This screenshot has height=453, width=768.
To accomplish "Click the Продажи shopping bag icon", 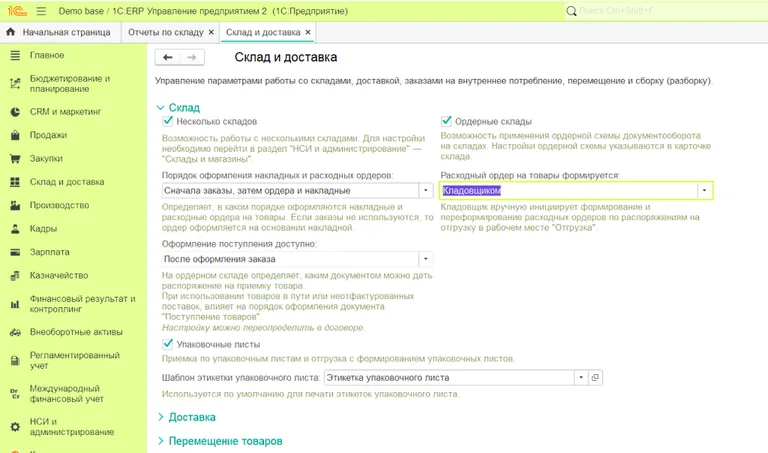I will 15,135.
